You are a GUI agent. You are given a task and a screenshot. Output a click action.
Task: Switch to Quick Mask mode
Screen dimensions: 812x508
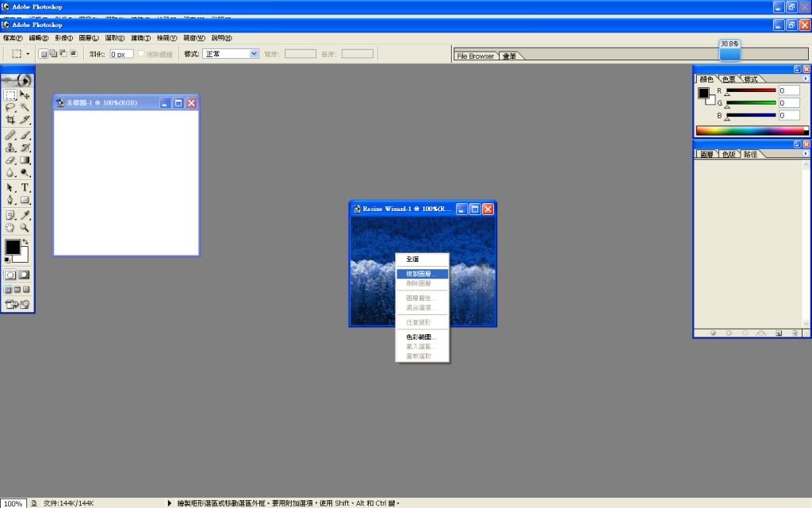(x=25, y=275)
